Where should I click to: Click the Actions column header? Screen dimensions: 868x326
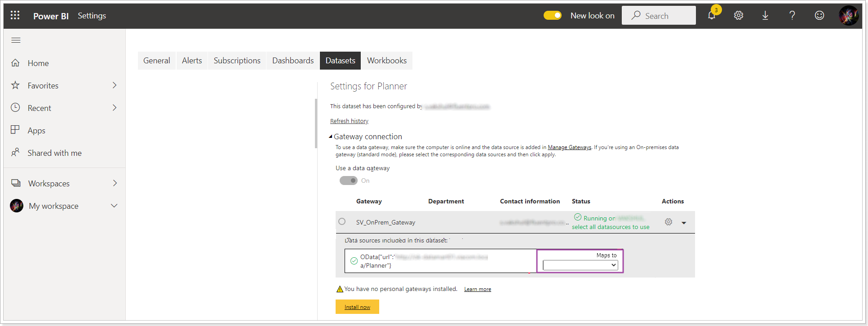(x=673, y=201)
